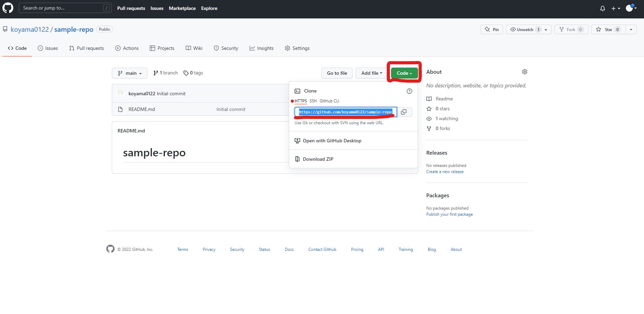Open the Actions tab
This screenshot has height=314, width=644.
127,48
